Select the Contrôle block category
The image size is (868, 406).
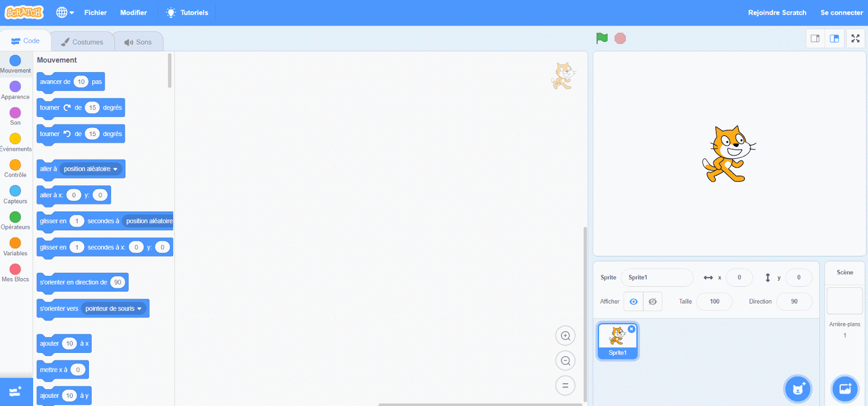click(x=15, y=169)
